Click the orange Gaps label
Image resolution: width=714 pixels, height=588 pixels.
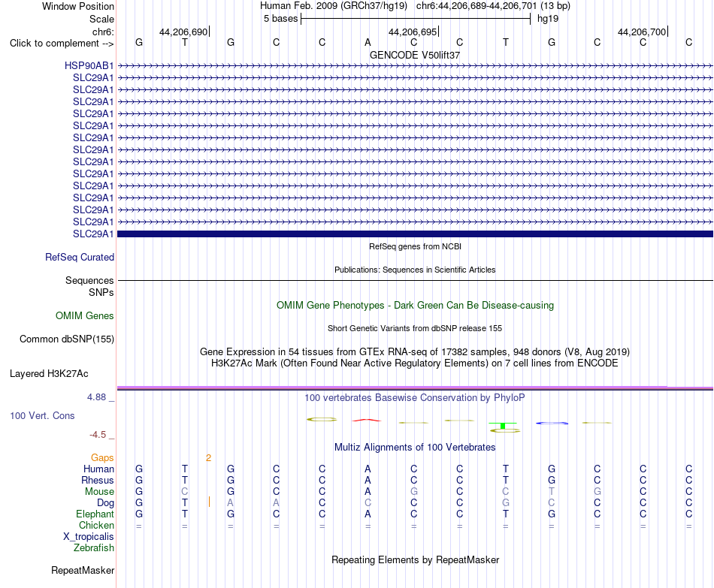click(x=102, y=458)
